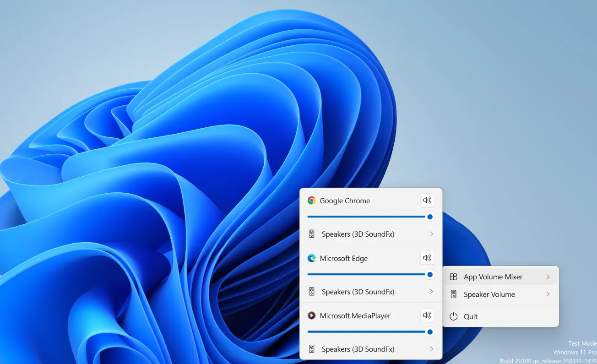Select Speaker Volume menu entry

501,294
